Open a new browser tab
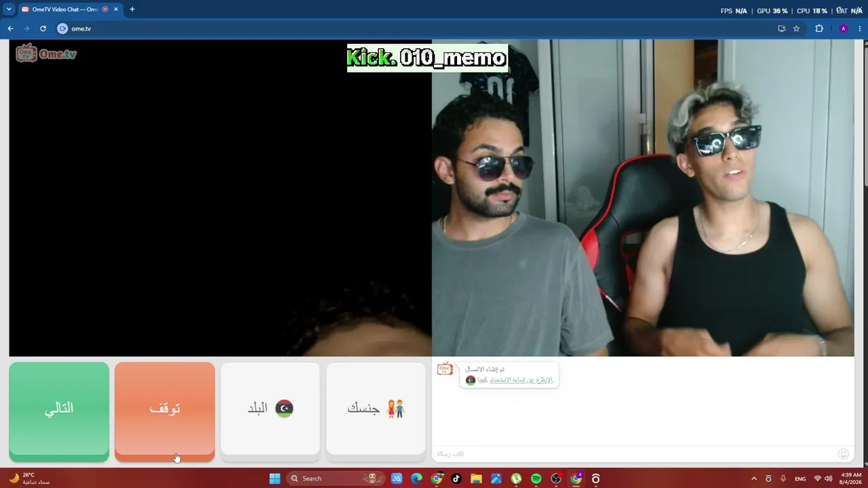The image size is (868, 488). (132, 9)
